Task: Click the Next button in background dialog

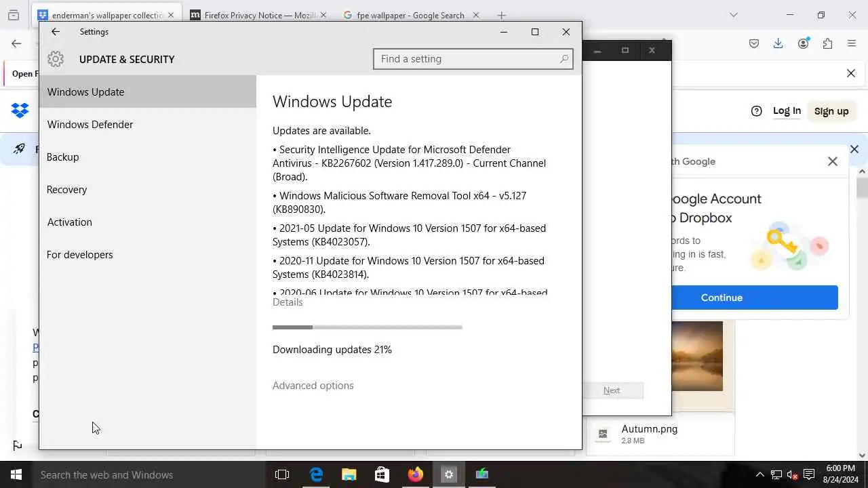Action: tap(612, 390)
